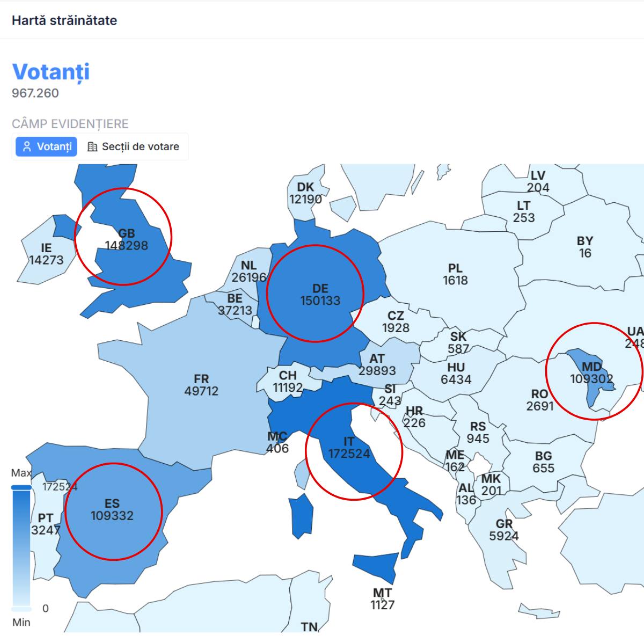644x644 pixels.
Task: Select France (FR 49712) on the map
Action: (x=201, y=385)
